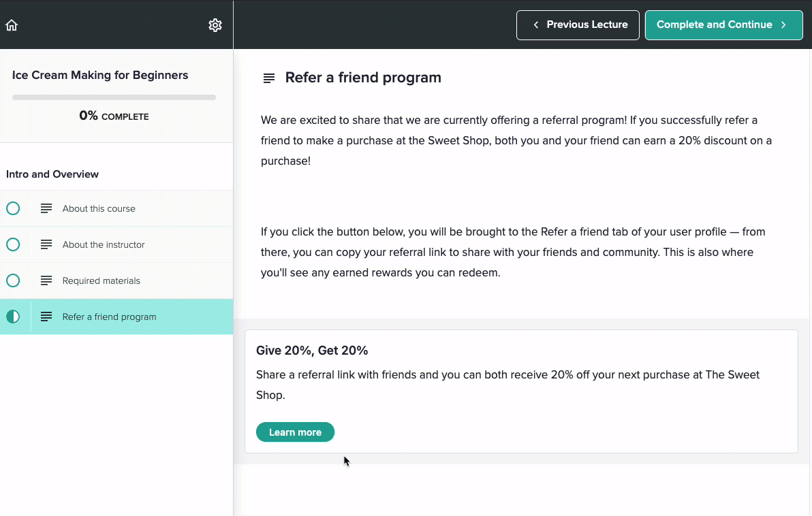812x516 pixels.
Task: Click the left chevron in Previous Lecture
Action: pos(535,25)
